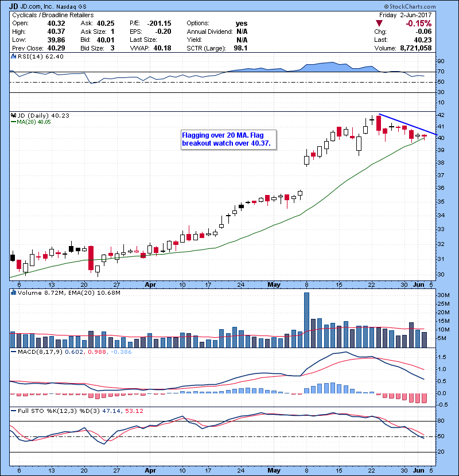459x476 pixels.
Task: Click the Ask Size value 1
Action: point(112,32)
